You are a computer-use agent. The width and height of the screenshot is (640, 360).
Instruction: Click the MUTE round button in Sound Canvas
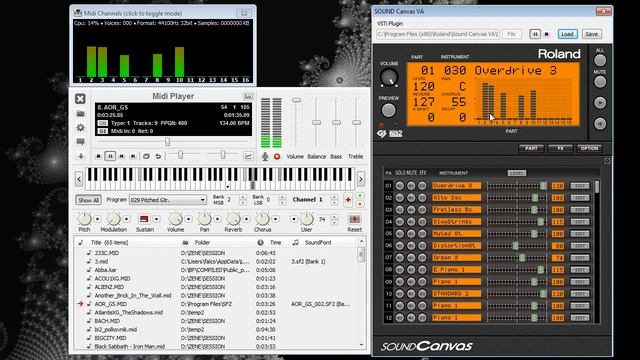click(600, 82)
